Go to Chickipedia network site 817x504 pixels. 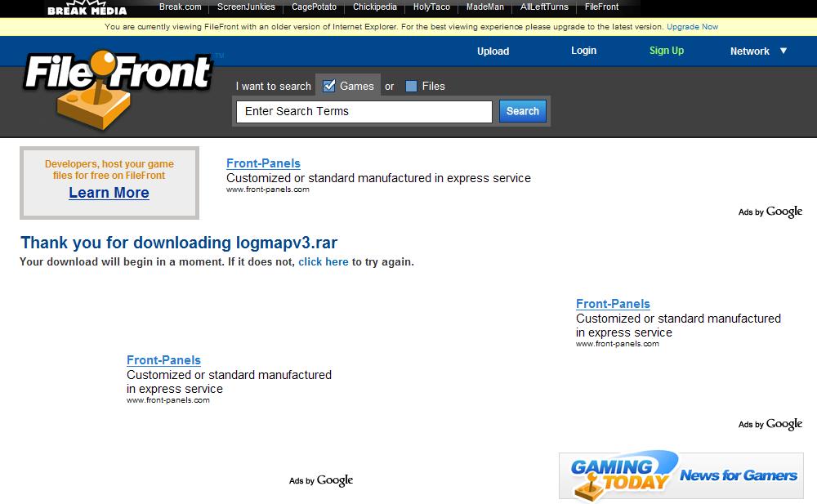[x=375, y=7]
